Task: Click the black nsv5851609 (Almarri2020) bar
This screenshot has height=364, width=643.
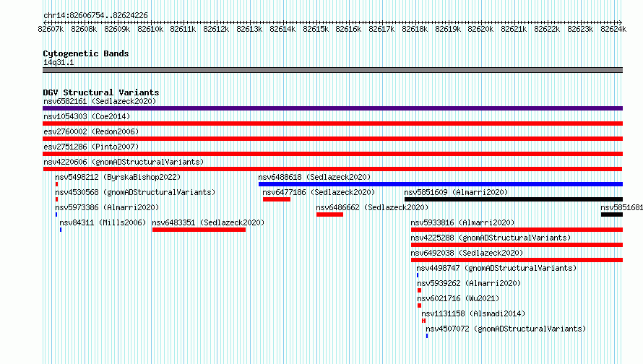Action: pos(514,199)
